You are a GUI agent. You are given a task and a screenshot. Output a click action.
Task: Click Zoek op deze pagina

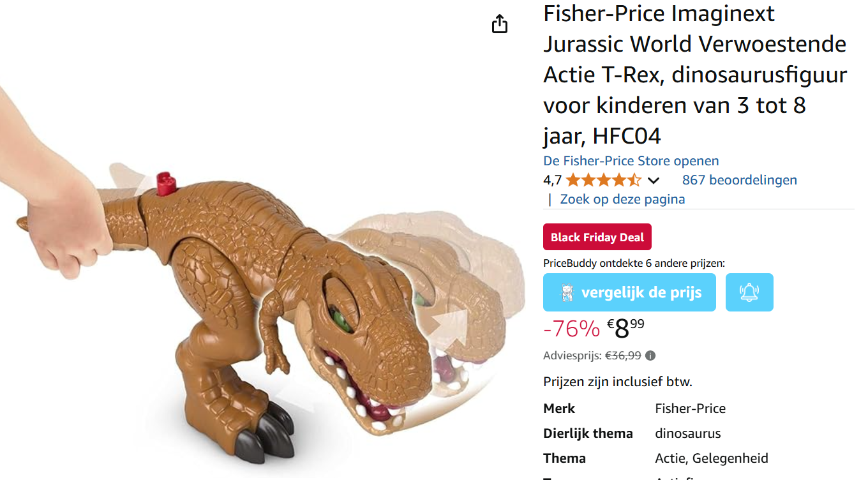tap(622, 199)
